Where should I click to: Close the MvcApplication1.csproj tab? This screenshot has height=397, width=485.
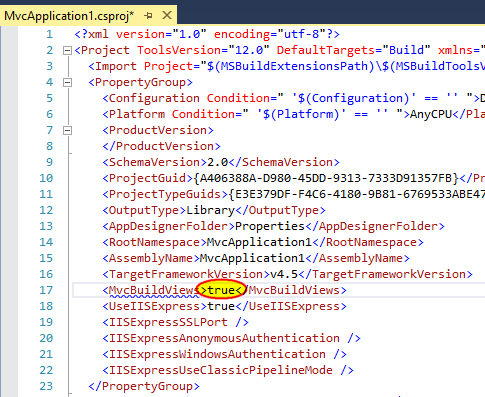pyautogui.click(x=167, y=15)
